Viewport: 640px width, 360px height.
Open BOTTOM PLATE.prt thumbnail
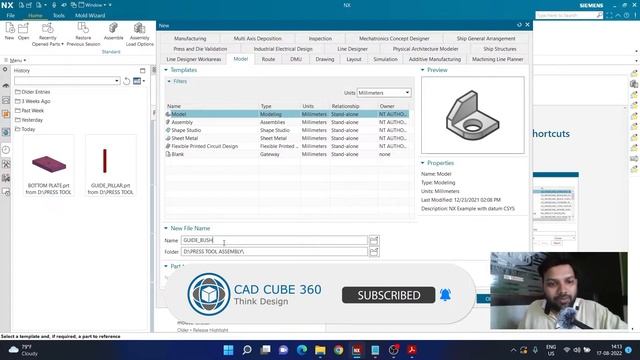[x=48, y=166]
